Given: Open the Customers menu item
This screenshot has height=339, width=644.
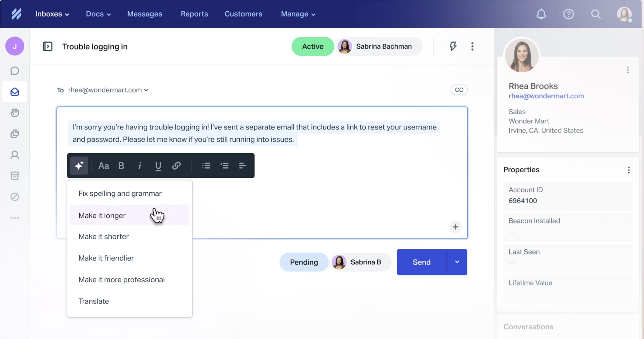Looking at the screenshot, I should pyautogui.click(x=243, y=14).
